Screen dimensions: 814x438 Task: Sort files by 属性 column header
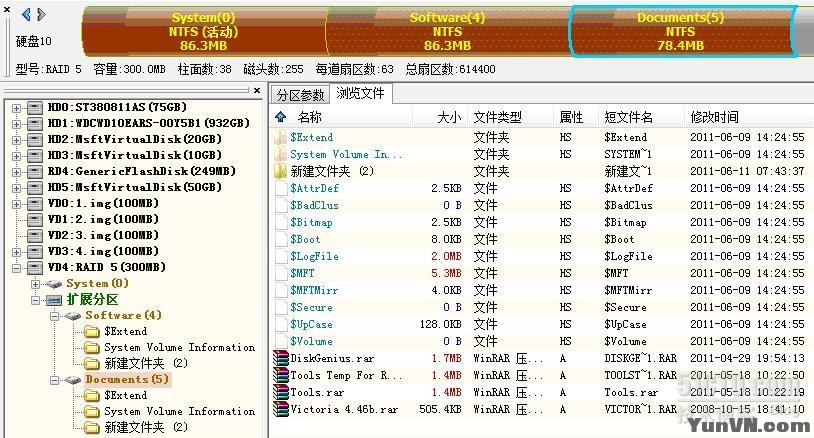[571, 117]
